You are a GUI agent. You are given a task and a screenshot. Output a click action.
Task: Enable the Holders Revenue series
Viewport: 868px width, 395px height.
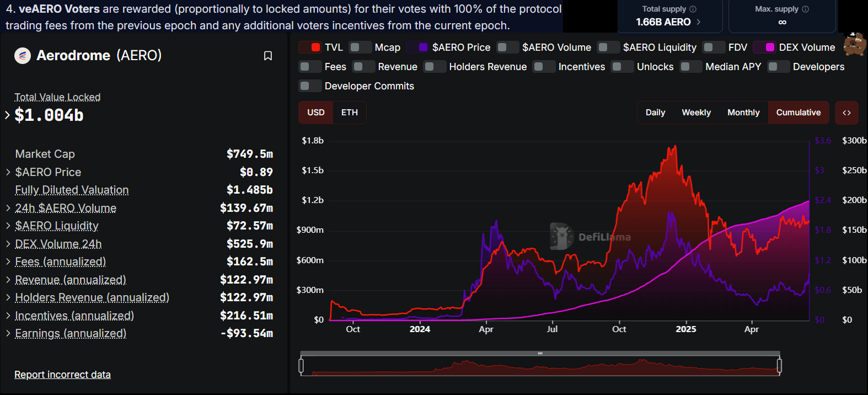click(435, 67)
